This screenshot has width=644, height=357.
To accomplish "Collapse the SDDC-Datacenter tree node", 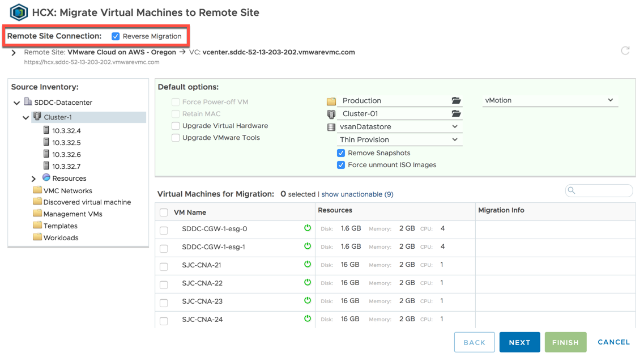I will 17,103.
